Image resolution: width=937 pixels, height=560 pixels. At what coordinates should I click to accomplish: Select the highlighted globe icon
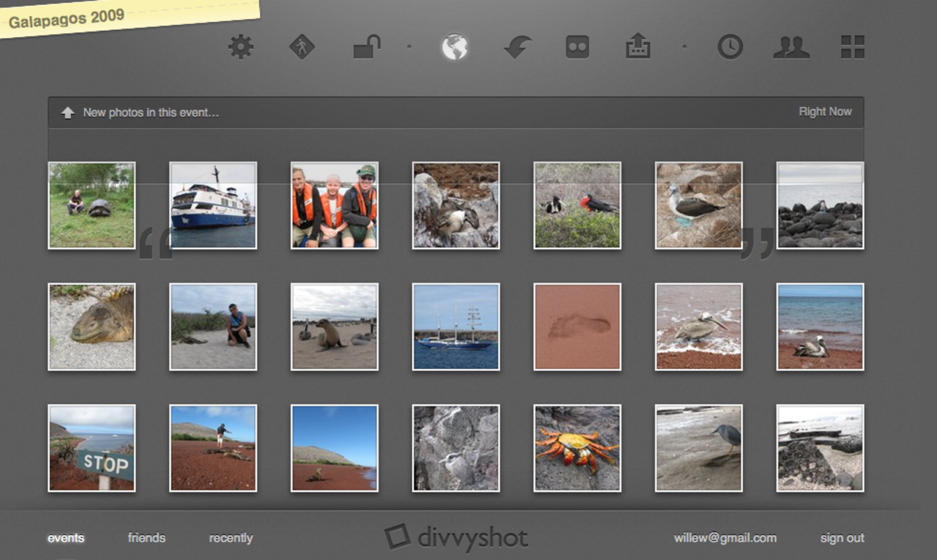(455, 48)
